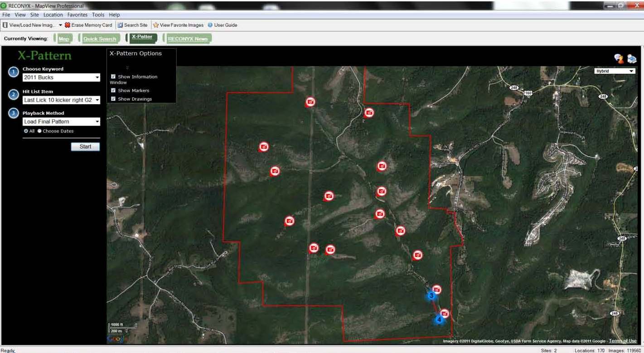644x353 pixels.
Task: Open View Favorite Images
Action: [178, 25]
